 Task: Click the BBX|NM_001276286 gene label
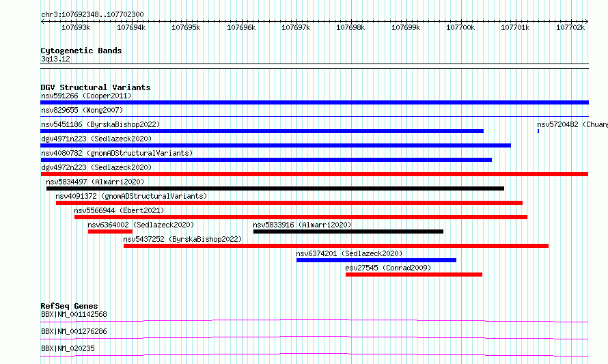74,331
